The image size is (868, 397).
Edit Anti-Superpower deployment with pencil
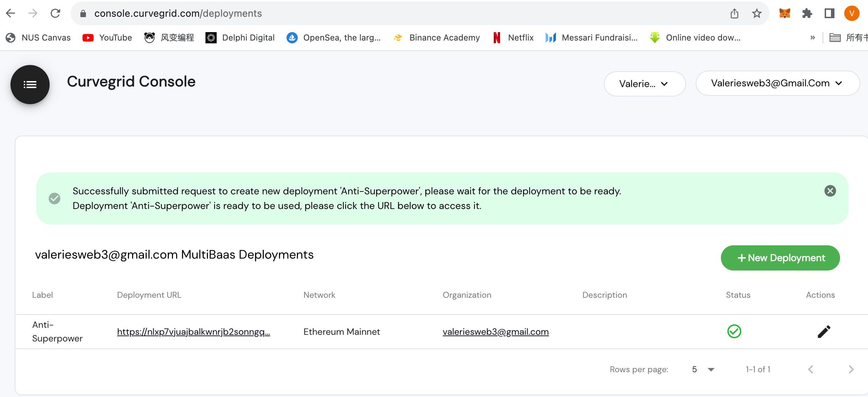pos(824,332)
